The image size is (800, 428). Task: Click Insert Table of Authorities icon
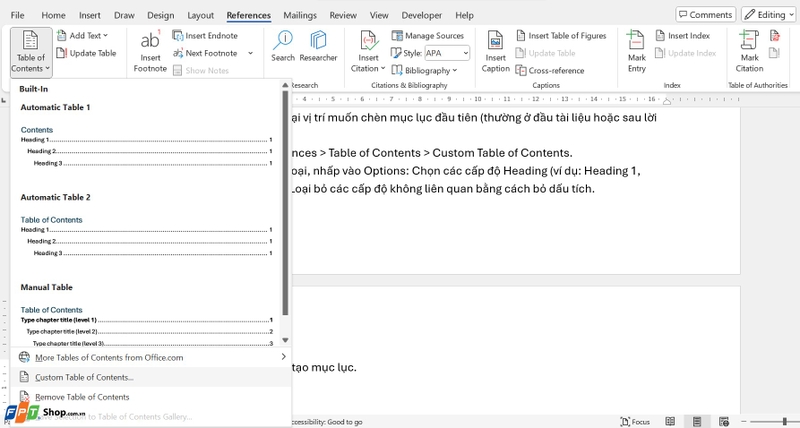[775, 36]
